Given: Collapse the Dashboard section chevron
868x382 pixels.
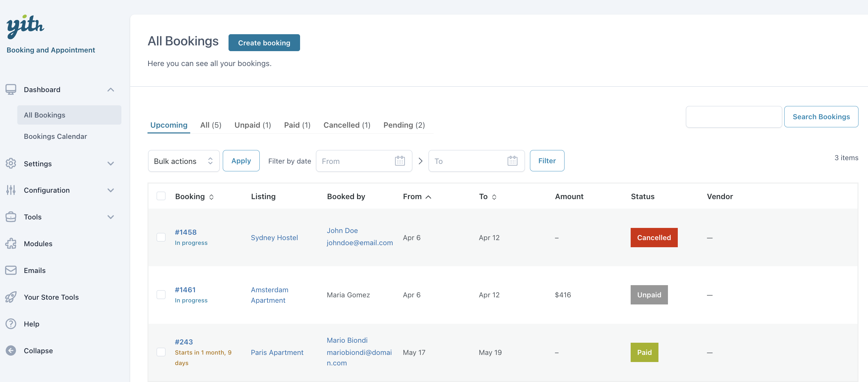Looking at the screenshot, I should click(111, 90).
